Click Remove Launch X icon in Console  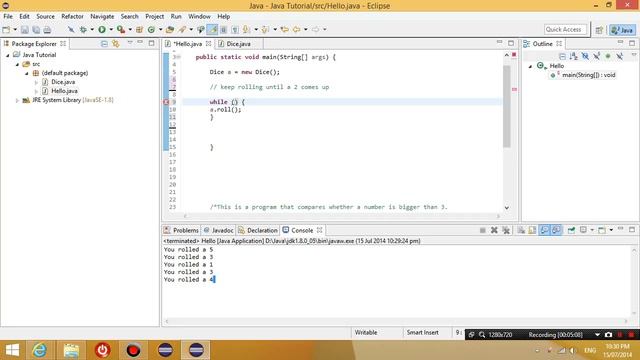(494, 230)
